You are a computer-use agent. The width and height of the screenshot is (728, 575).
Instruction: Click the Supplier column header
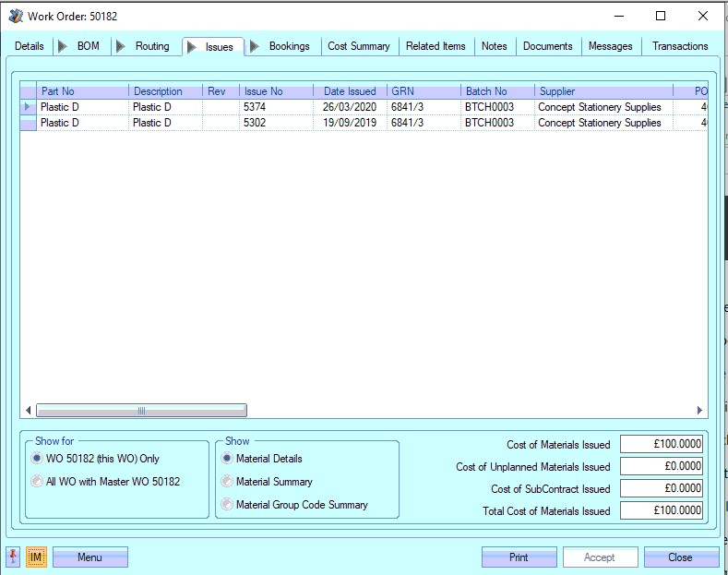[557, 91]
